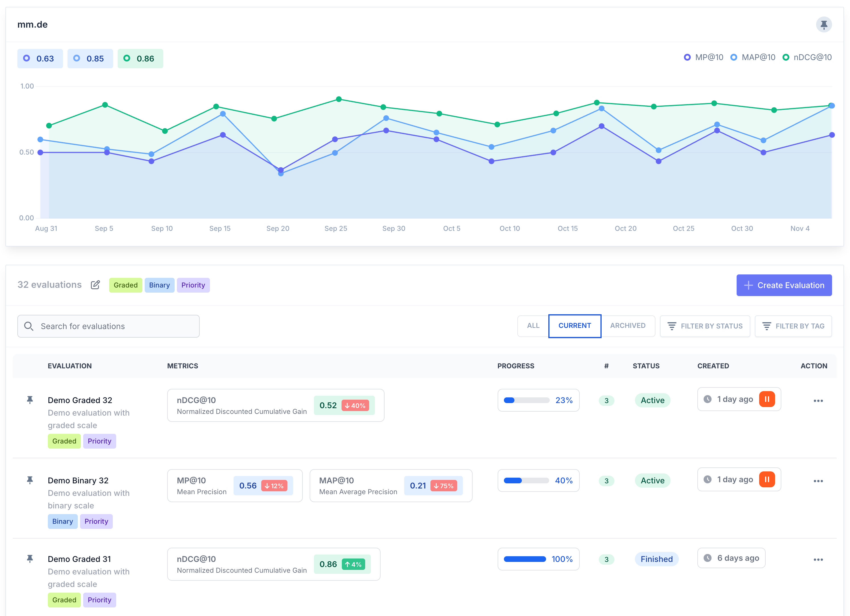Open actions menu for Demo Graded 31
This screenshot has height=616, width=850.
(x=818, y=559)
